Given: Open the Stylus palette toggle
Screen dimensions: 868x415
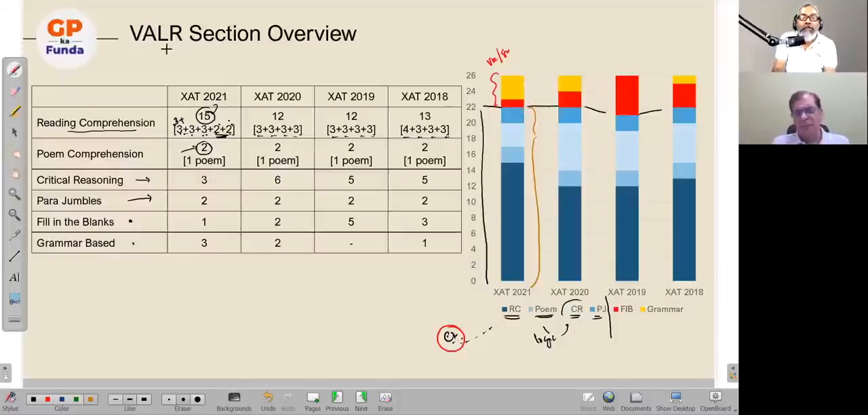Looking at the screenshot, I should tap(10, 400).
